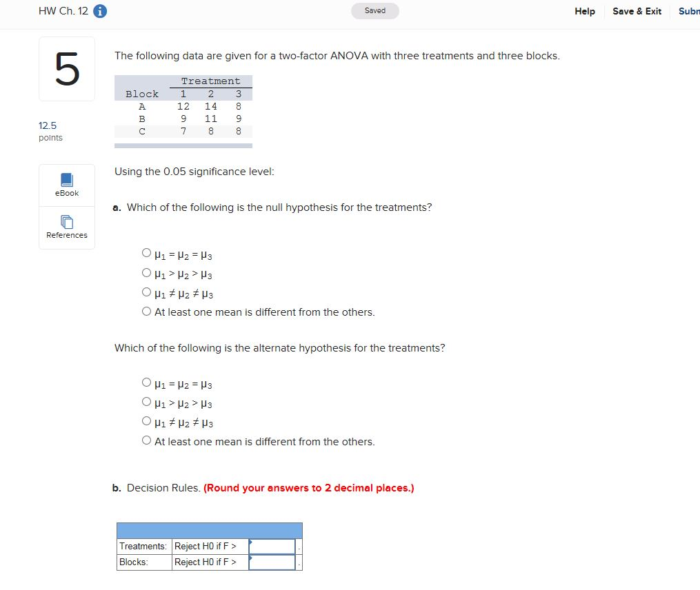Screen dimensions: 700x590
Task: Choose 'At least one mean is different' alternate answer
Action: click(x=146, y=441)
